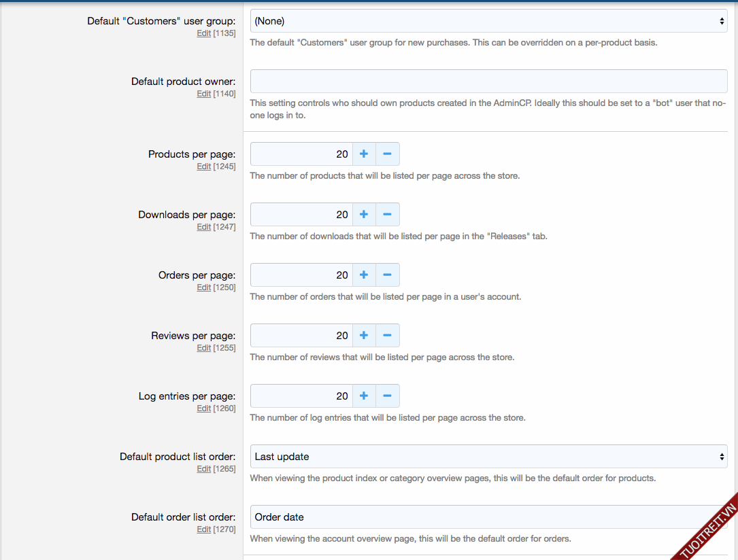Click the Products per page number field
The height and width of the screenshot is (560, 738).
[x=301, y=154]
